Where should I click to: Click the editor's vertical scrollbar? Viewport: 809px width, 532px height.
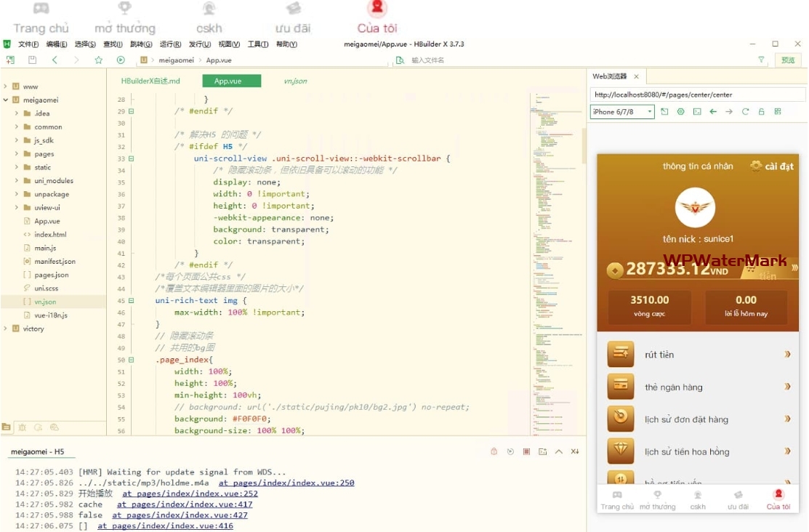pyautogui.click(x=584, y=145)
